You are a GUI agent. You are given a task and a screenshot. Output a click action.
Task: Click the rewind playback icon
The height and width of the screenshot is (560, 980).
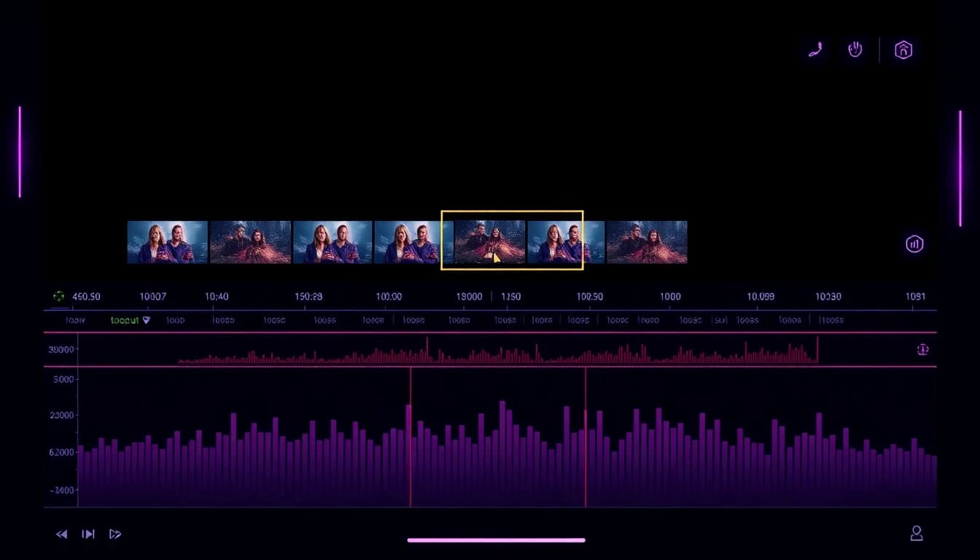coord(61,534)
